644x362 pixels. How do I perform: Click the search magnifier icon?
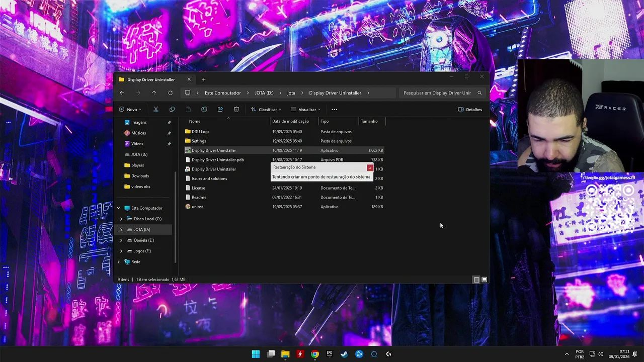click(x=479, y=93)
